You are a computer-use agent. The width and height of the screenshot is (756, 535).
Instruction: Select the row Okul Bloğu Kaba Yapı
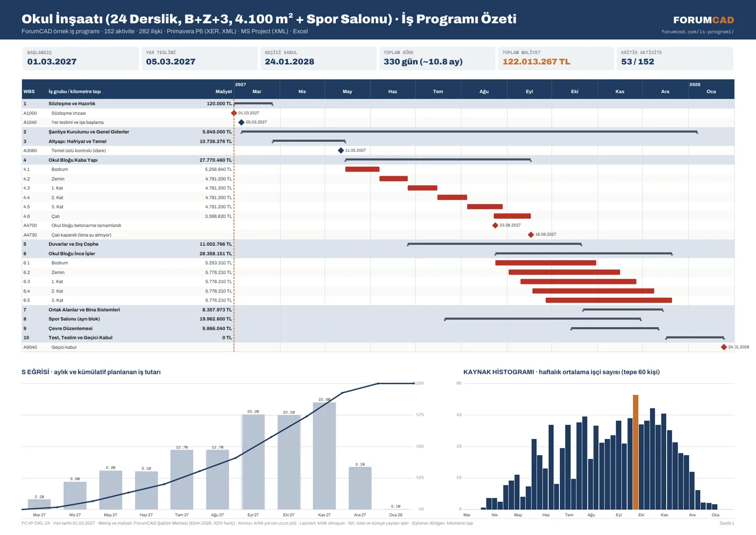[378, 160]
